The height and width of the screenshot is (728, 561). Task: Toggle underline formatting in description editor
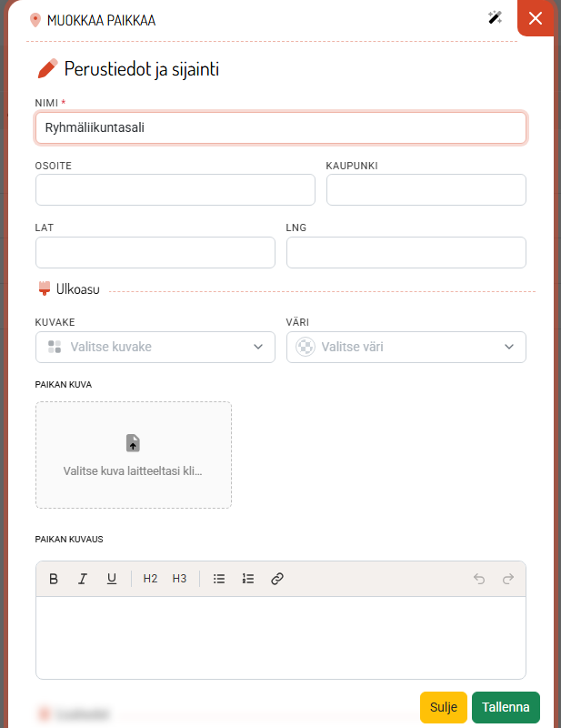112,579
